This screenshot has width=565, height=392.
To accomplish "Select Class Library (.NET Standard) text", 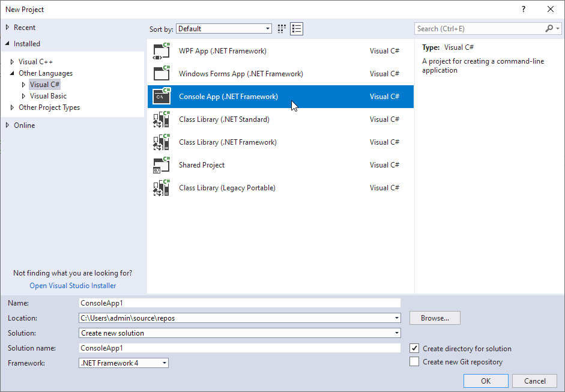I will [224, 119].
